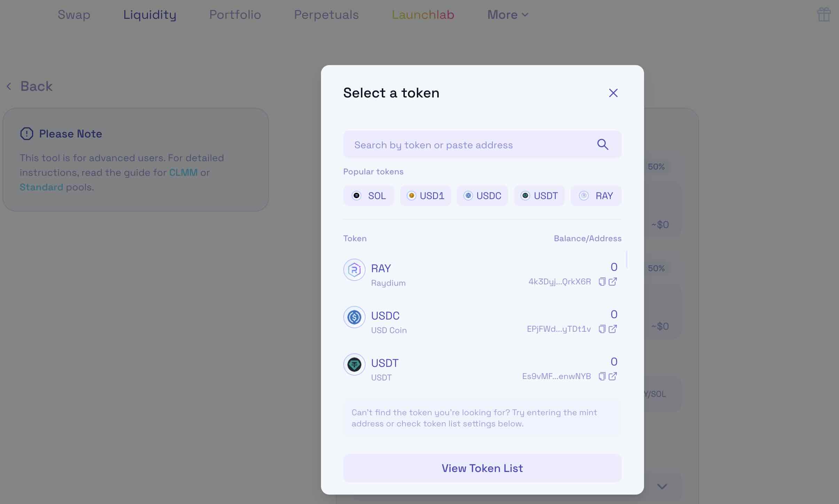Click the back arrow beside Back
Viewport: 839px width, 504px height.
click(9, 86)
